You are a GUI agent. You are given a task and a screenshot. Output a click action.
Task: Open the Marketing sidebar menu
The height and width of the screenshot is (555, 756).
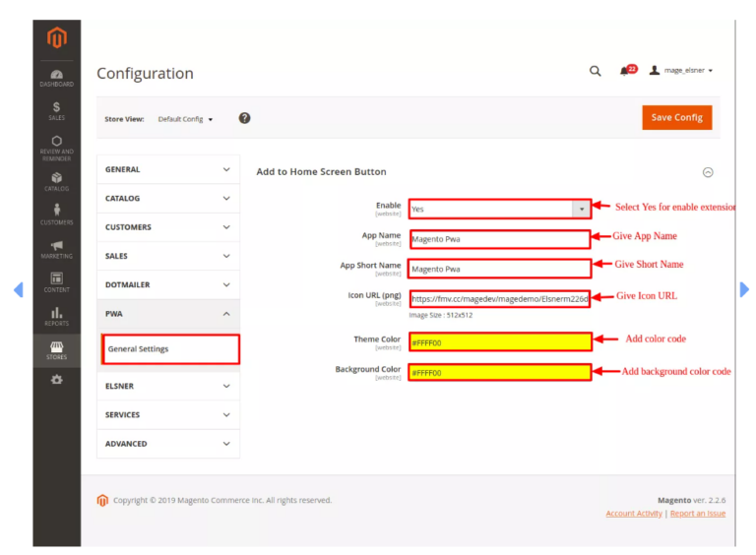[x=57, y=250]
